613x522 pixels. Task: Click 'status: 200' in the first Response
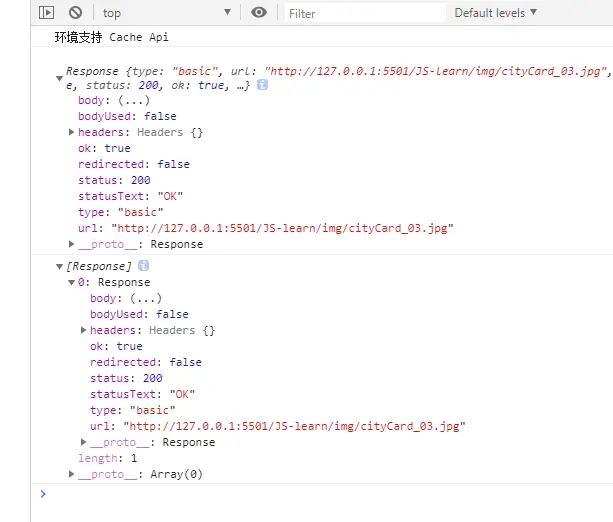coord(114,180)
